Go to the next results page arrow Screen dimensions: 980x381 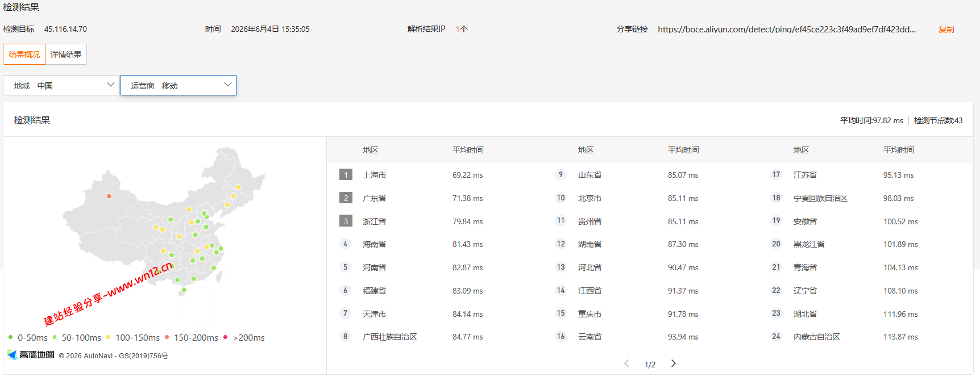[674, 363]
